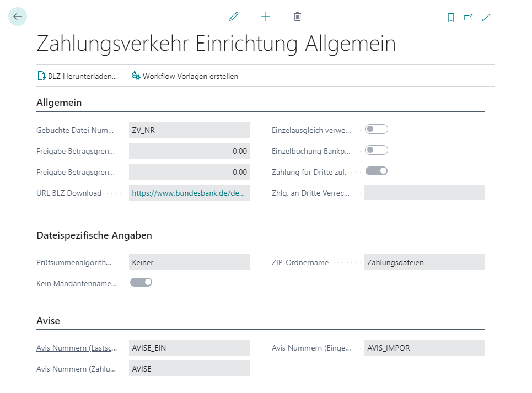This screenshot has width=532, height=393.
Task: Click the document icon beside BLZ Herunterladen
Action: pyautogui.click(x=41, y=75)
